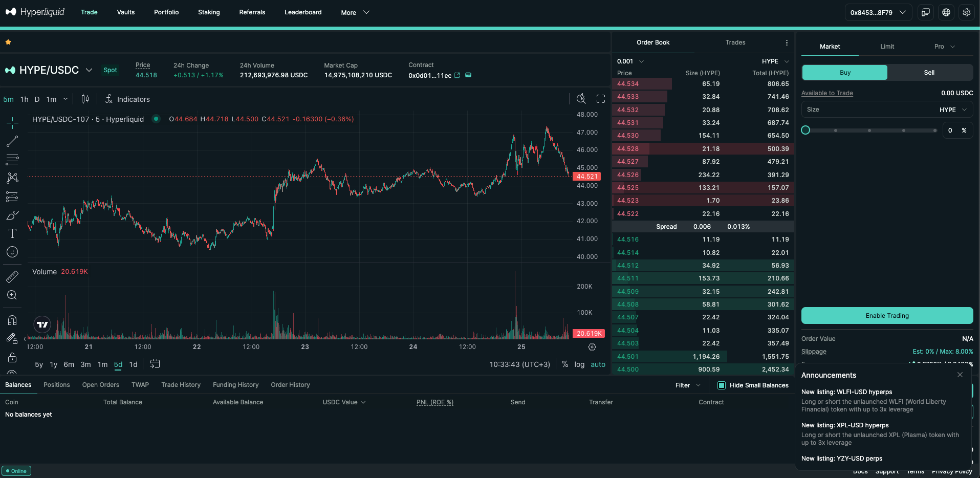Switch to the Trades tab
The height and width of the screenshot is (478, 980).
(x=735, y=42)
